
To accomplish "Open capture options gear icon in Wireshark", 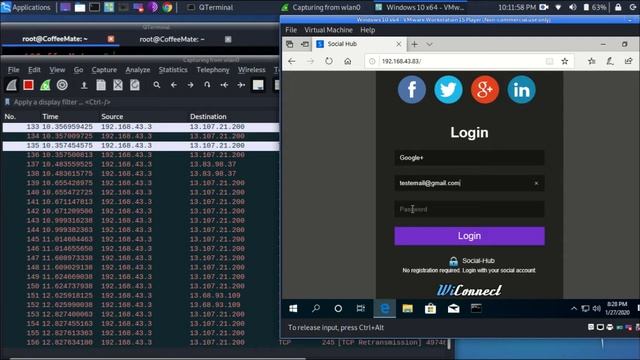I will pyautogui.click(x=62, y=85).
